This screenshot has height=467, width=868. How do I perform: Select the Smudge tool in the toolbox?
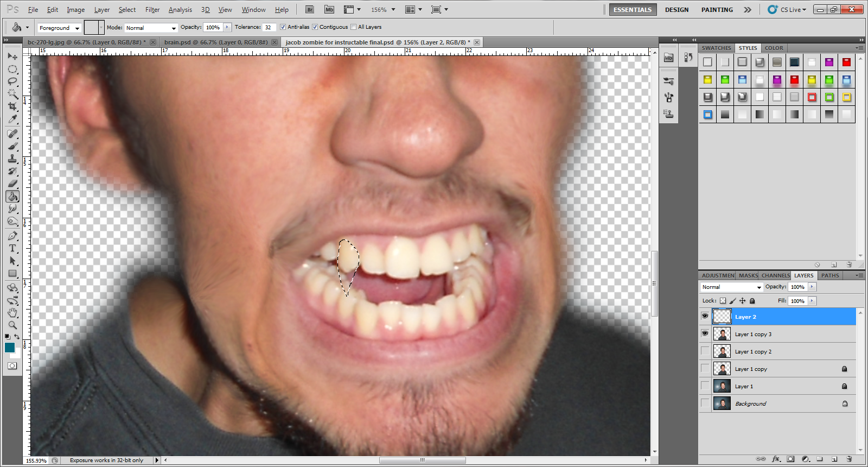tap(12, 209)
